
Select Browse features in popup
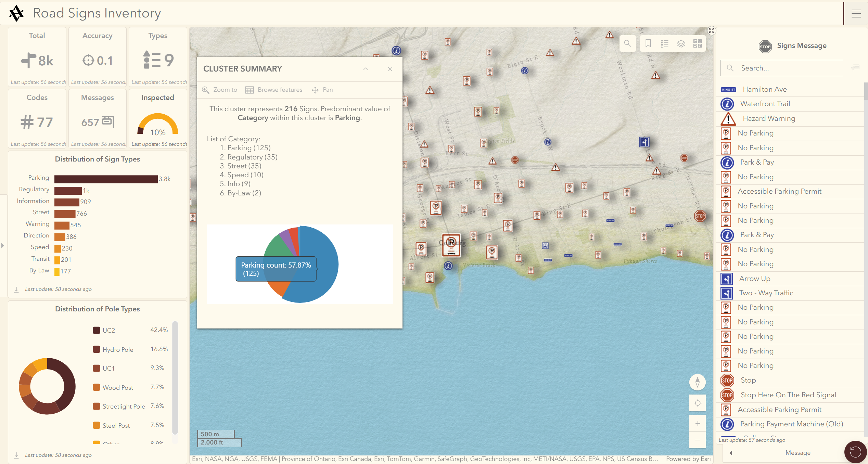click(x=274, y=90)
